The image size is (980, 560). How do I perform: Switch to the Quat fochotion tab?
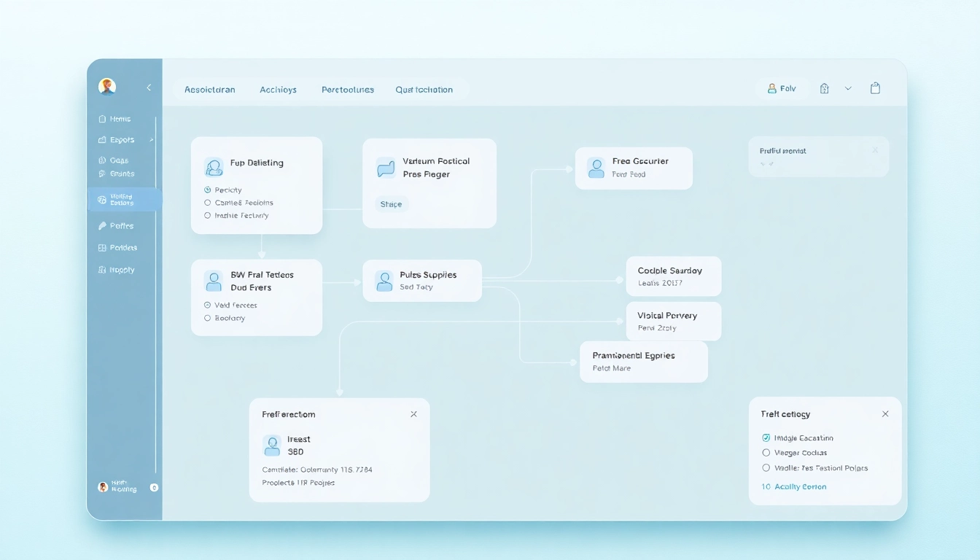click(424, 90)
